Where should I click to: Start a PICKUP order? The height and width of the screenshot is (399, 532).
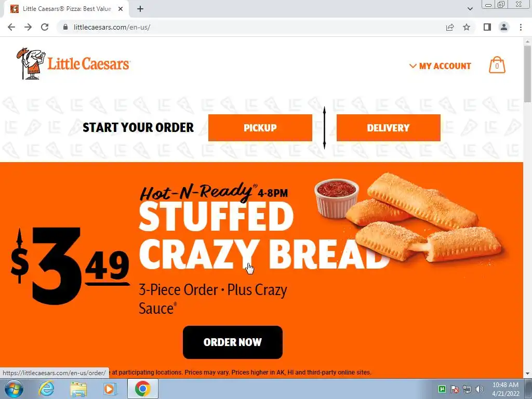(x=260, y=128)
